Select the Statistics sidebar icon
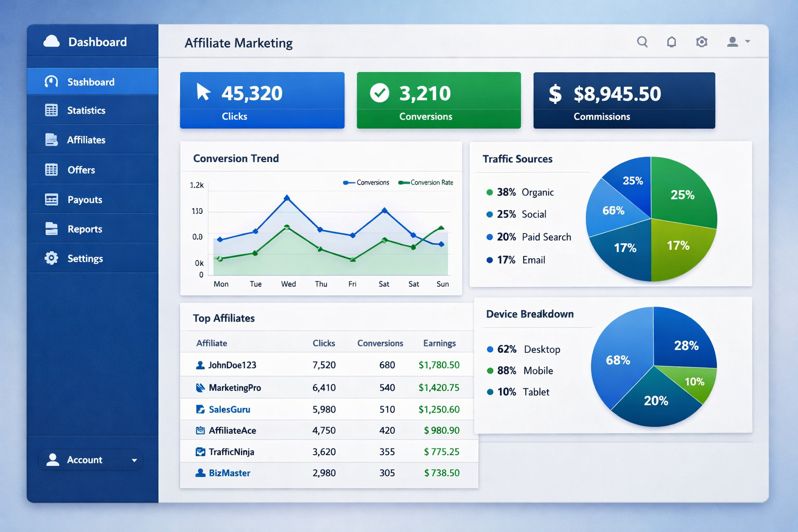 pos(51,110)
